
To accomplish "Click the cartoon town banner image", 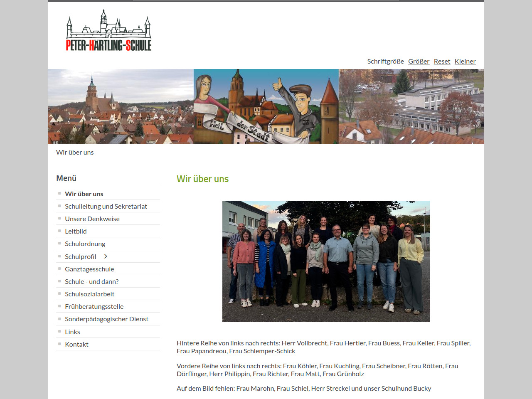I will pos(266,106).
